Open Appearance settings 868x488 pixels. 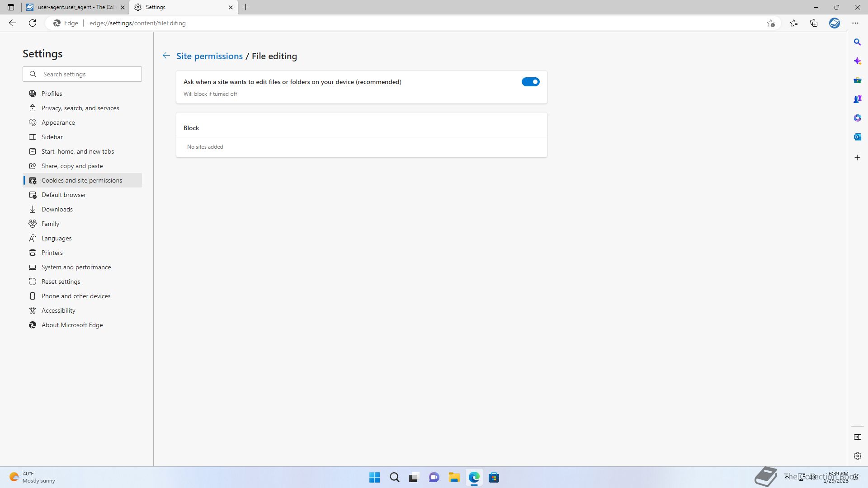(82, 122)
